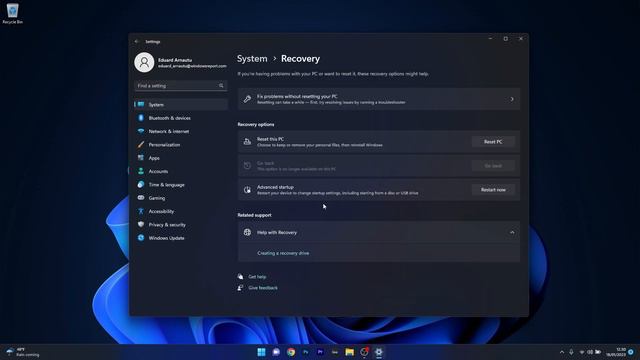This screenshot has height=360, width=640.
Task: Click the Settings gear in taskbar
Action: (x=379, y=352)
